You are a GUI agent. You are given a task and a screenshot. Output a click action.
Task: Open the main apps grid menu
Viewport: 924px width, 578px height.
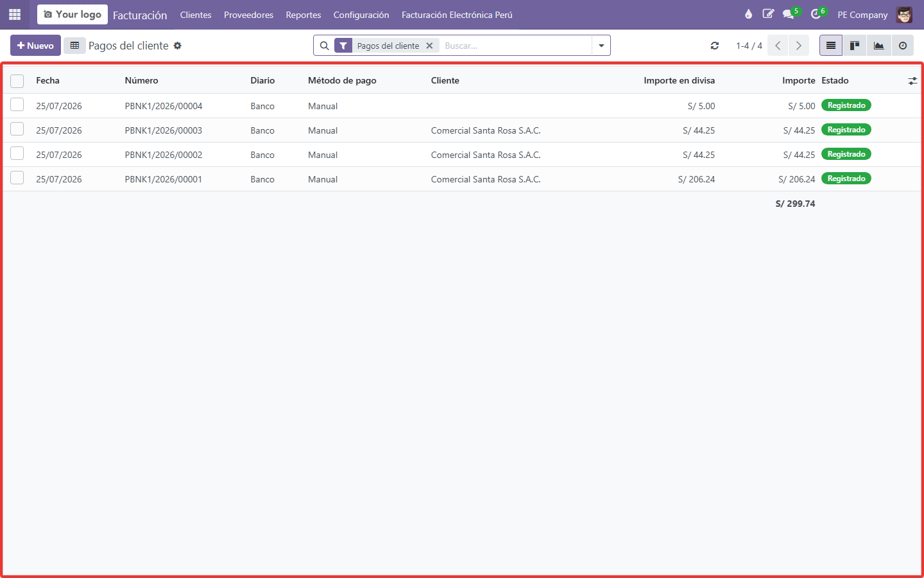15,14
